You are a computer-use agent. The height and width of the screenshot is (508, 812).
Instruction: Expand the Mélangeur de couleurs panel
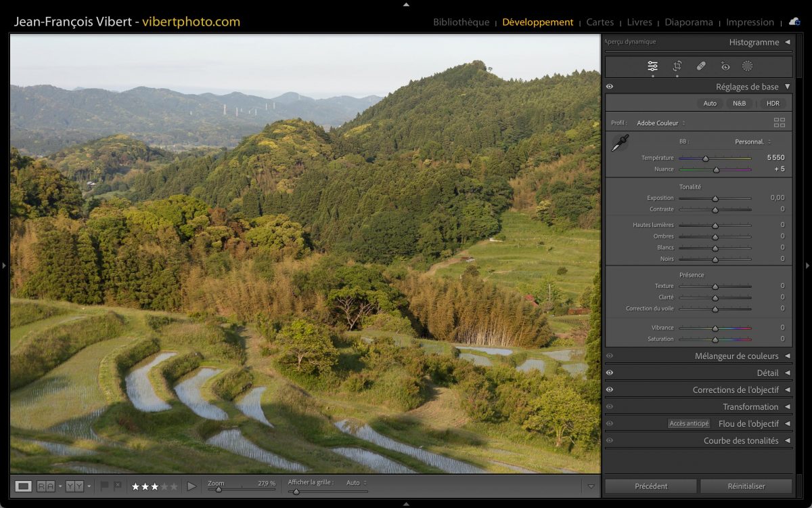tap(737, 356)
